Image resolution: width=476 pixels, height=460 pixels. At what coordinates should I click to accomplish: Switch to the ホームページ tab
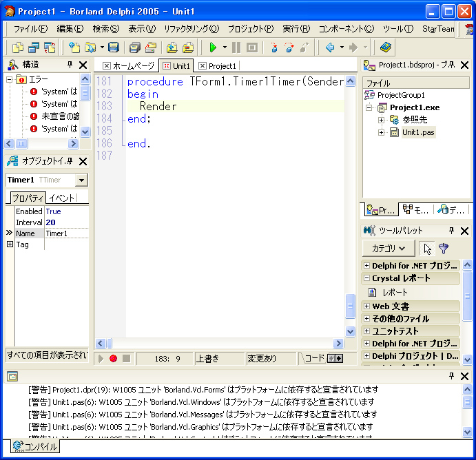129,66
